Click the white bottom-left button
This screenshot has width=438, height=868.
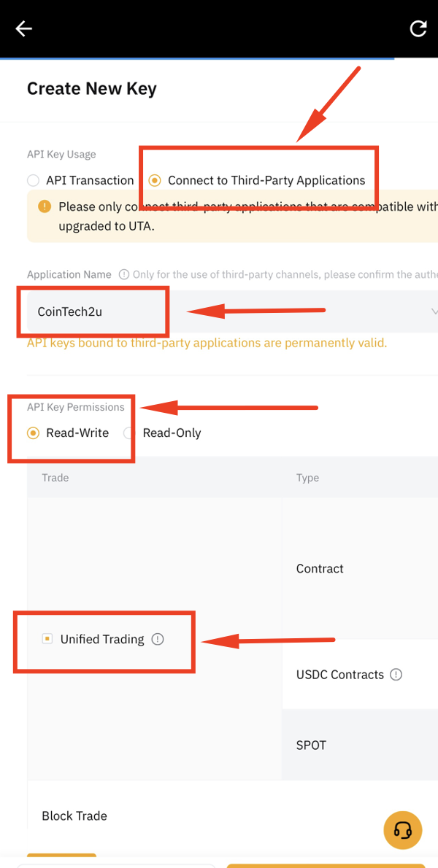(x=117, y=864)
